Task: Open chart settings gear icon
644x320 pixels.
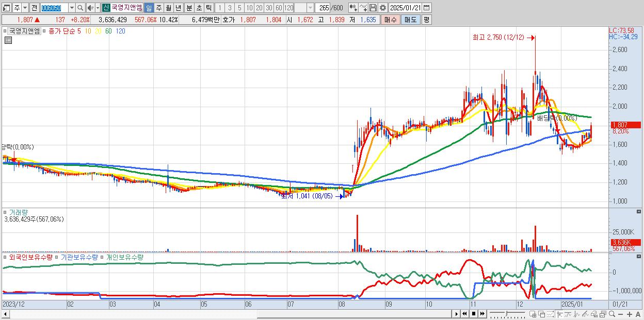Action: click(383, 8)
